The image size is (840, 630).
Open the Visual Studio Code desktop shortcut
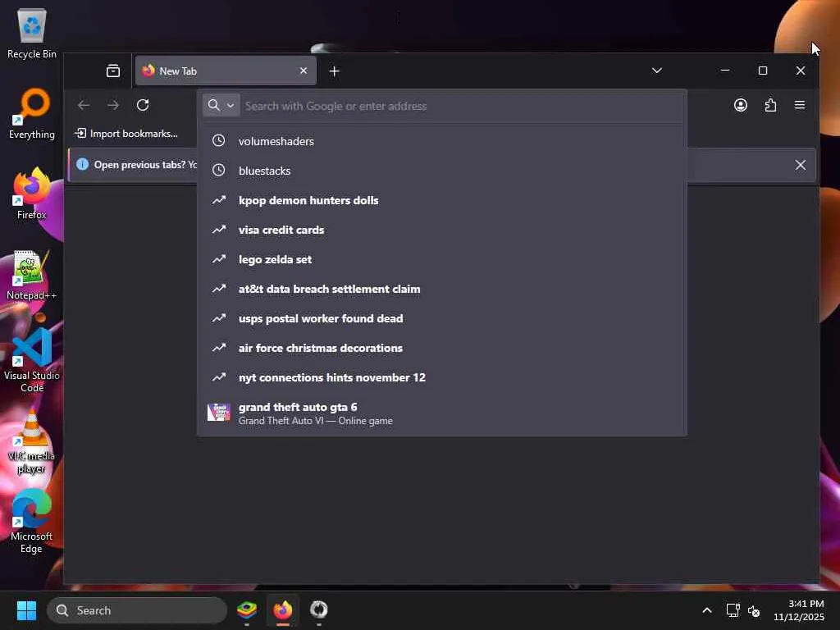click(32, 361)
